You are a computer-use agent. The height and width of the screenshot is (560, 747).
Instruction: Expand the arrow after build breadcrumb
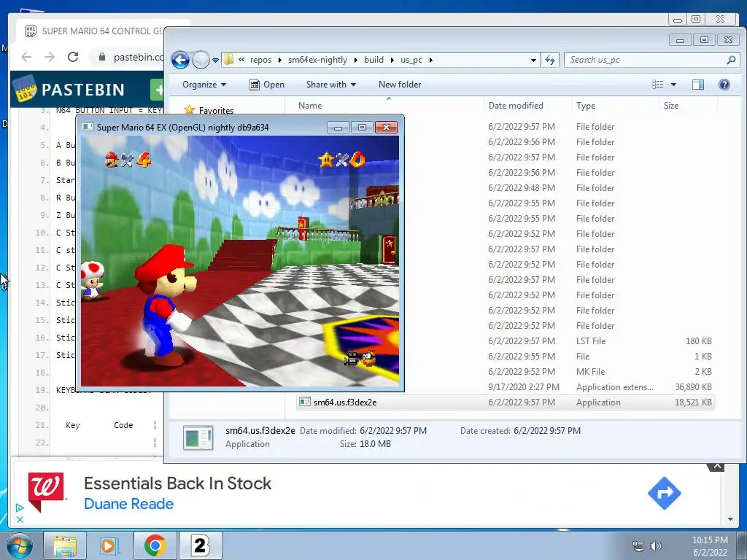click(392, 60)
